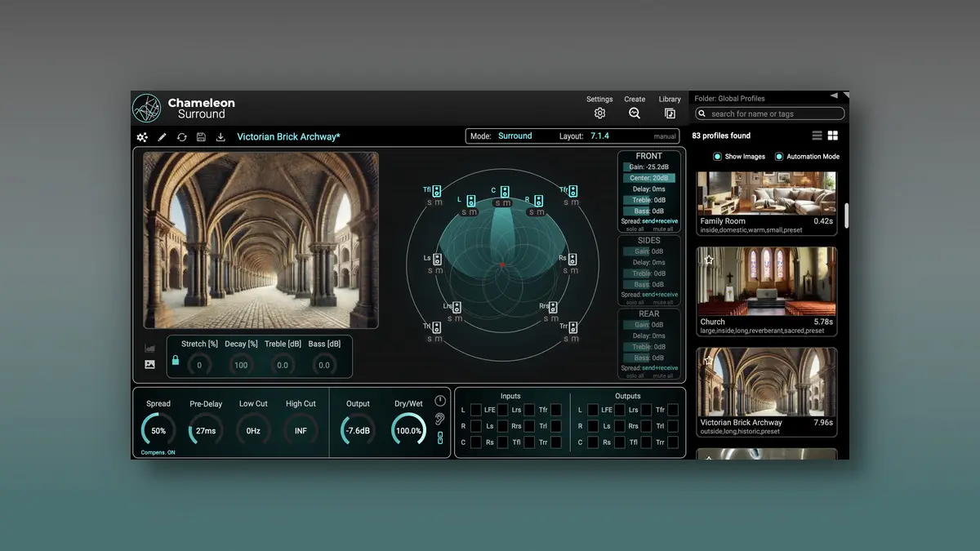Toggle Automation Mode option
The height and width of the screenshot is (551, 980).
click(x=779, y=157)
